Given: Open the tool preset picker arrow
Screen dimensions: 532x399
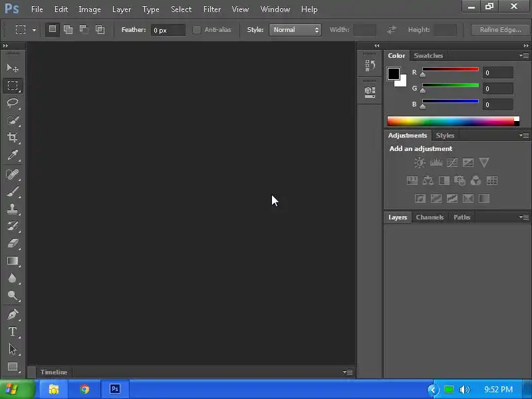Looking at the screenshot, I should point(34,30).
